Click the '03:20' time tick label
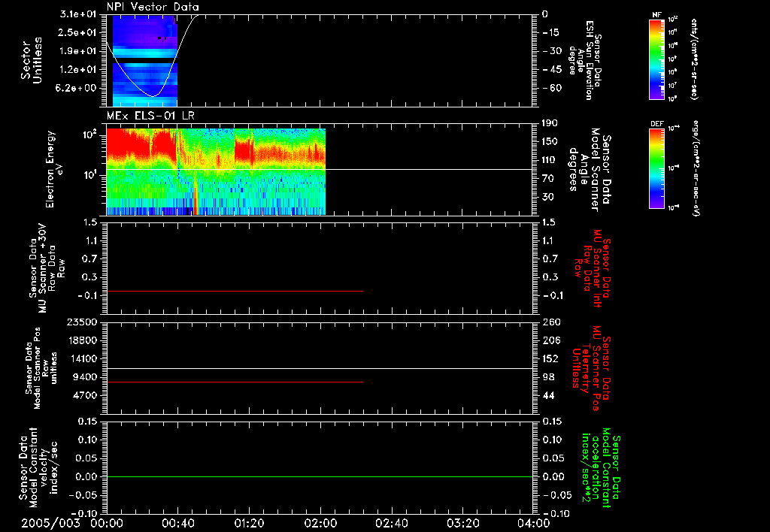Image resolution: width=770 pixels, height=532 pixels. pyautogui.click(x=462, y=523)
